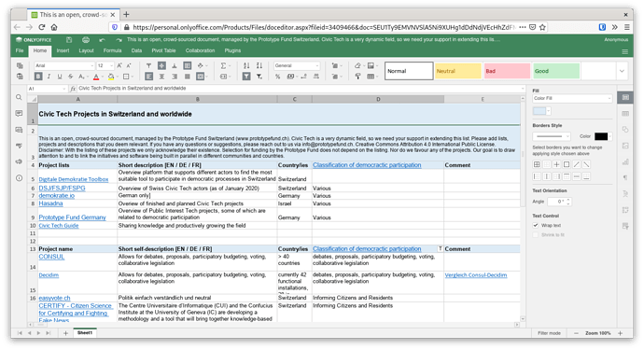Toggle strikethrough formatting
The height and width of the screenshot is (350, 644).
(71, 77)
